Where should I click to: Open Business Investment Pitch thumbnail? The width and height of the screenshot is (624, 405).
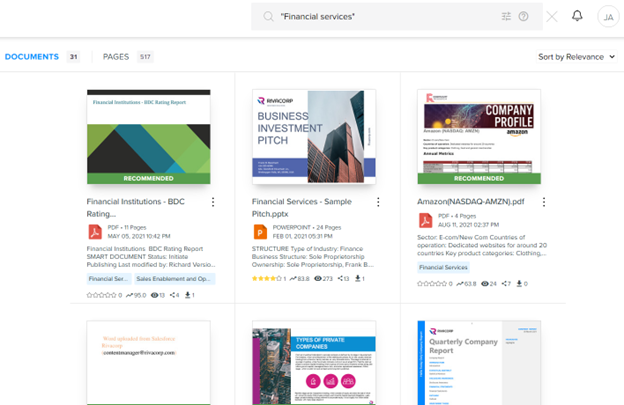point(314,137)
